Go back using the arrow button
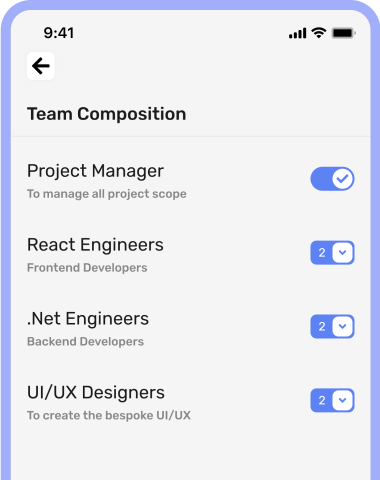The width and height of the screenshot is (380, 480). click(41, 66)
